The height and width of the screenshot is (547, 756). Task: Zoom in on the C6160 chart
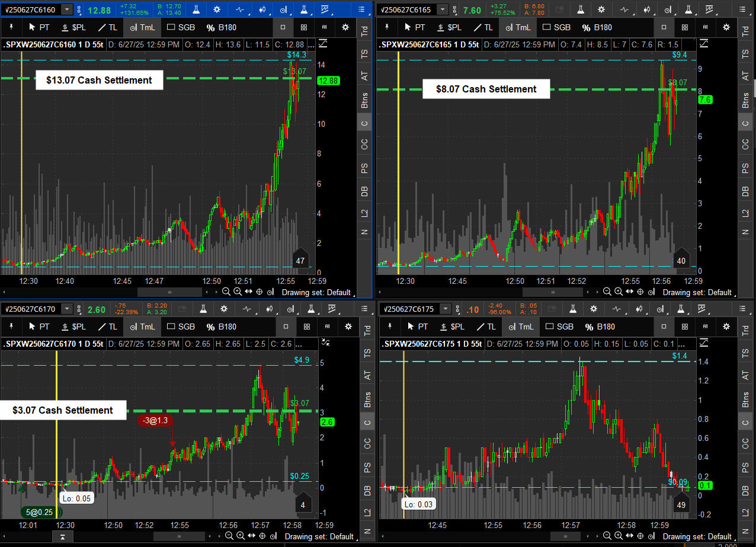pos(237,292)
